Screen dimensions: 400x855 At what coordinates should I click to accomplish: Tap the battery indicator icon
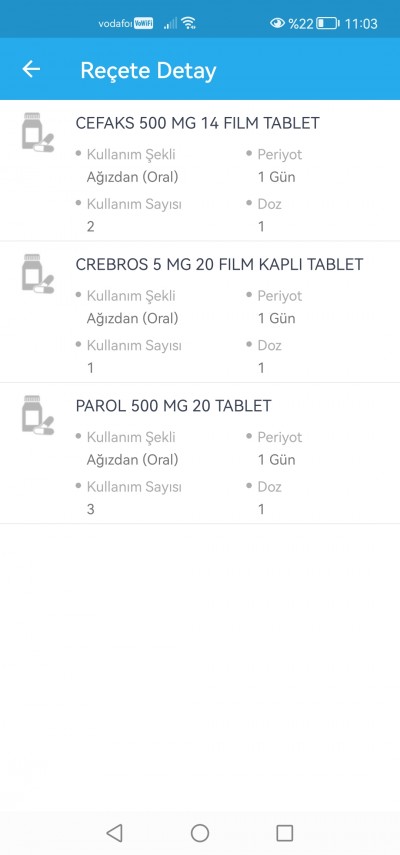point(328,23)
